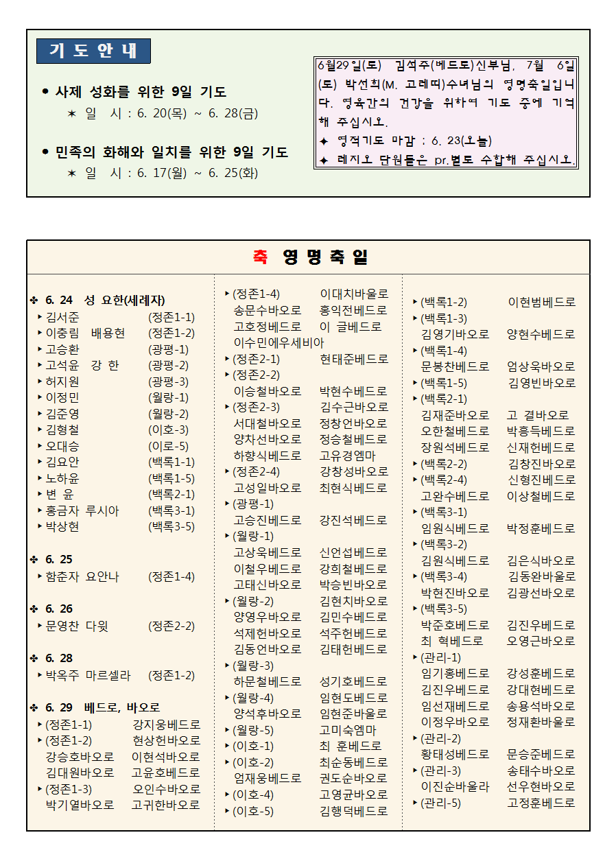Image resolution: width=616 pixels, height=859 pixels.
Task: Click the pink notice box about 김석주 신부님
Action: [x=446, y=113]
